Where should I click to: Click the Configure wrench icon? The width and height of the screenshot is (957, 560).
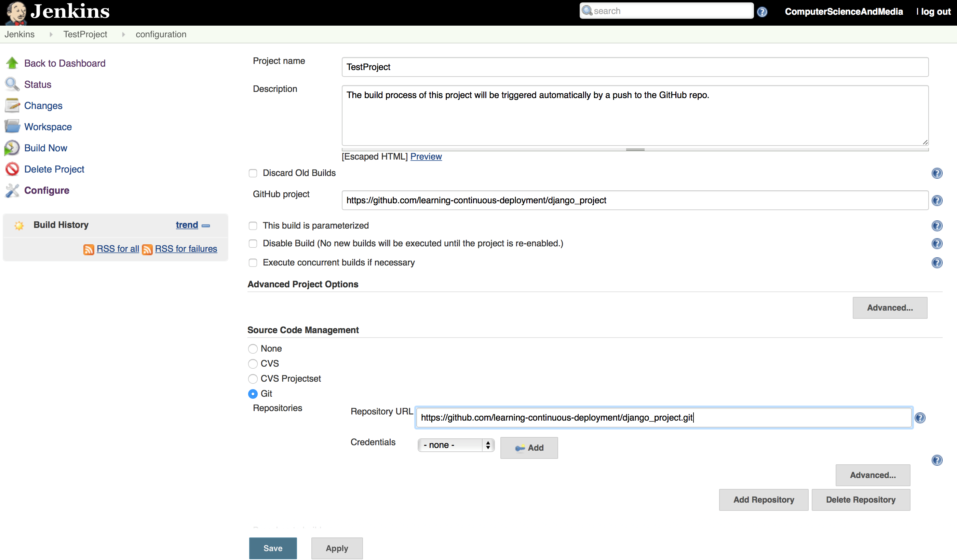[x=13, y=191]
